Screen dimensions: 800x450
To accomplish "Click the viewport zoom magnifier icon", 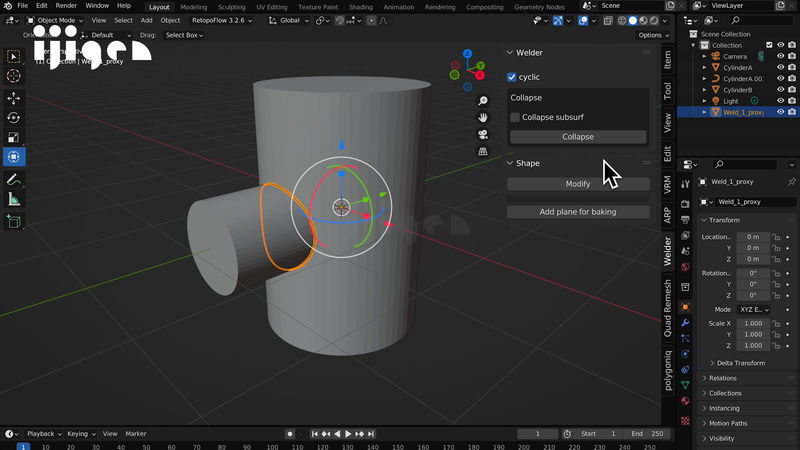I will [483, 101].
